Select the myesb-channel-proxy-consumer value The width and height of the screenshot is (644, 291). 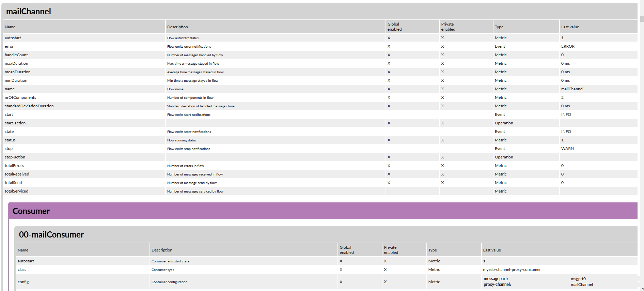point(512,270)
